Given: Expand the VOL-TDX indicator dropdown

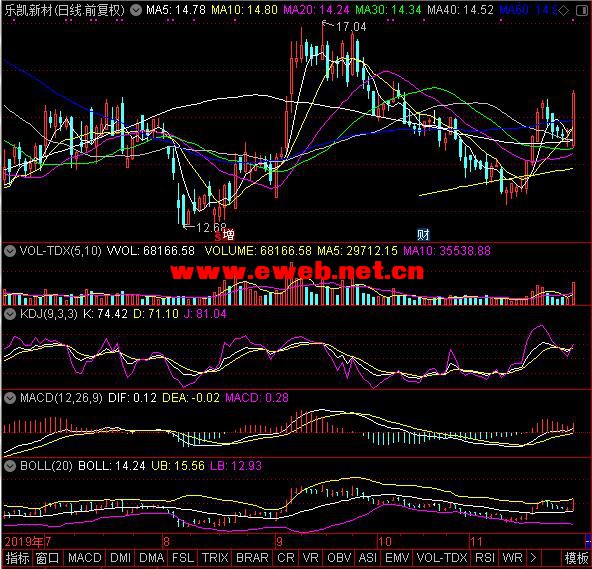Looking at the screenshot, I should click(10, 251).
